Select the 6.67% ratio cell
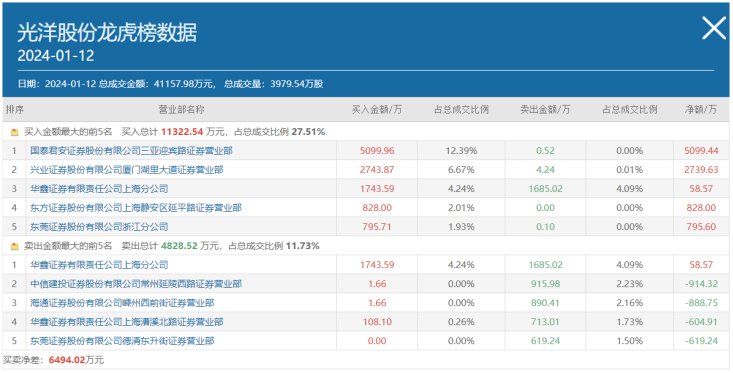This screenshot has width=733, height=373. [461, 170]
